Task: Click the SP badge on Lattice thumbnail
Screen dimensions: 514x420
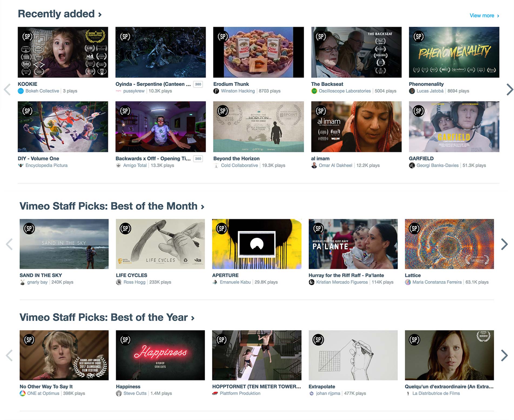Action: pyautogui.click(x=414, y=229)
